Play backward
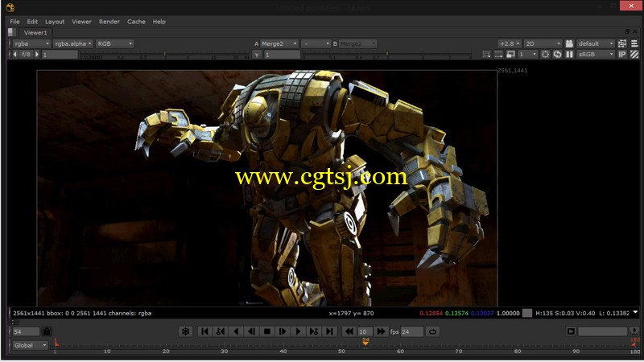This screenshot has height=362, width=644. (236, 331)
